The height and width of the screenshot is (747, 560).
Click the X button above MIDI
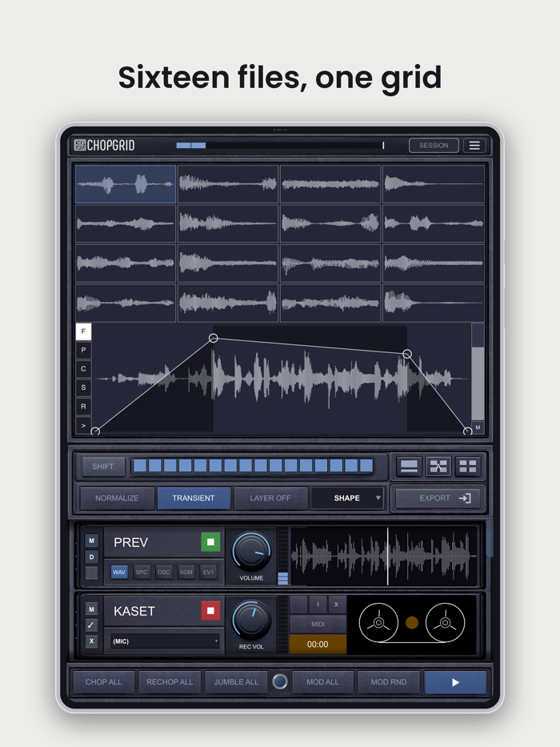[336, 604]
